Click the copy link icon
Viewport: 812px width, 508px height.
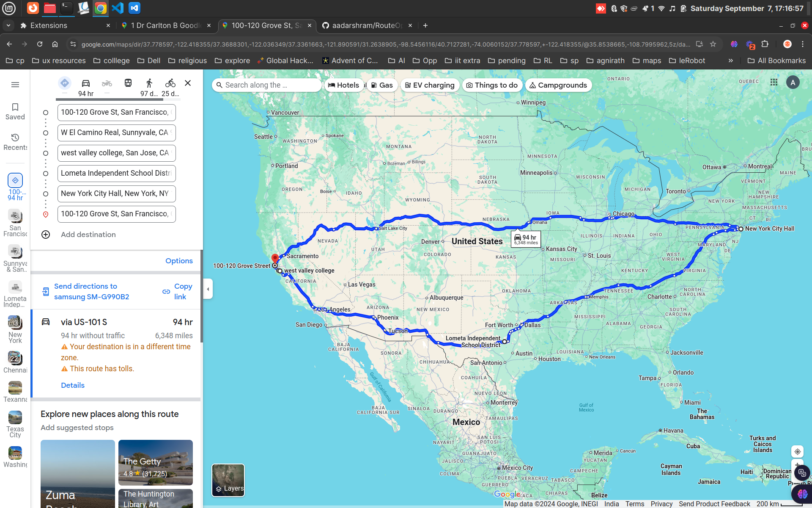coord(165,291)
